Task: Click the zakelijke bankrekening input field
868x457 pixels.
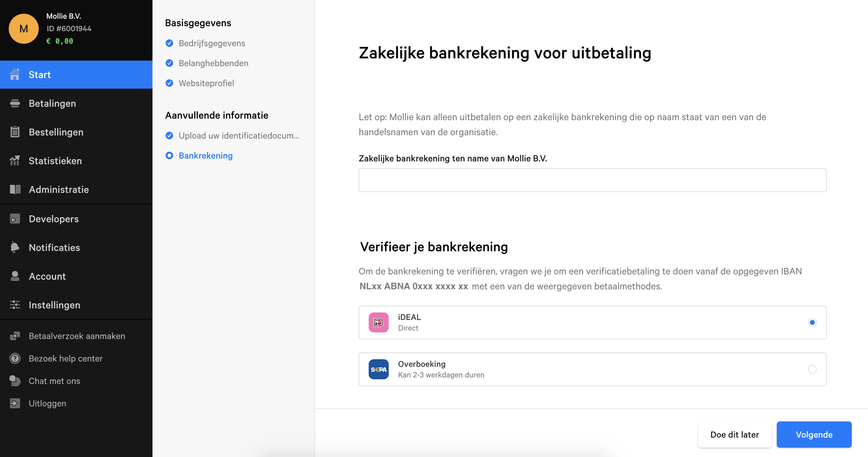Action: coord(592,180)
